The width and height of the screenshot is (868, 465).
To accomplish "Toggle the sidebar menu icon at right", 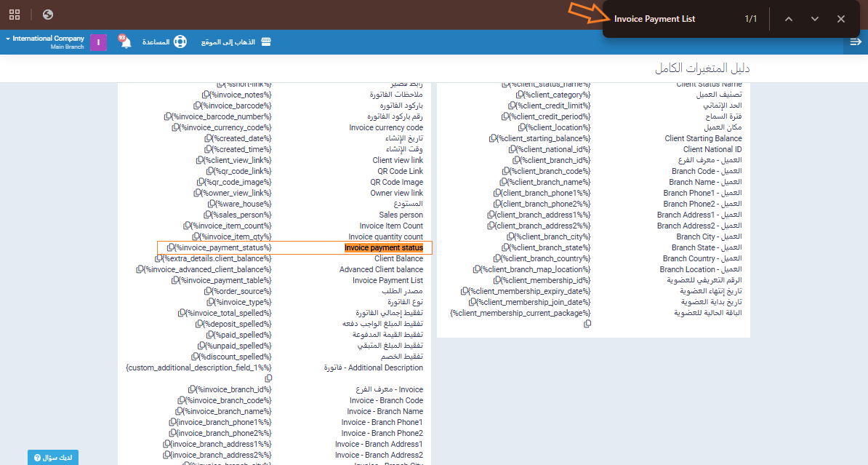I will [x=855, y=42].
